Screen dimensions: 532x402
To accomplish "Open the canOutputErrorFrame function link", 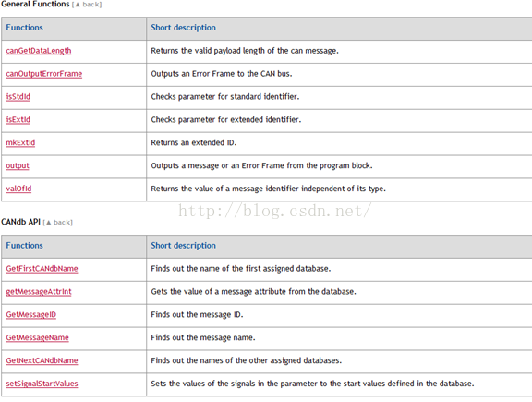I will click(x=43, y=74).
